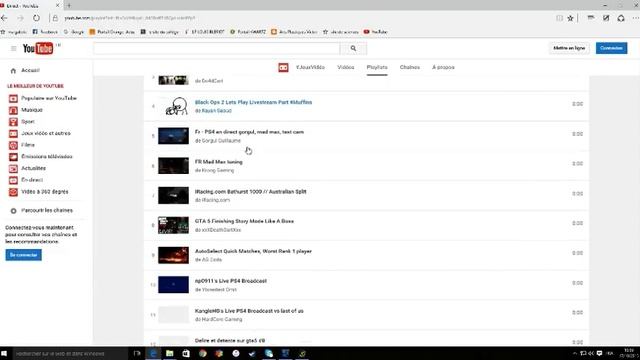This screenshot has height=360, width=640.
Task: Toggle the reading view icon
Action: tap(560, 18)
